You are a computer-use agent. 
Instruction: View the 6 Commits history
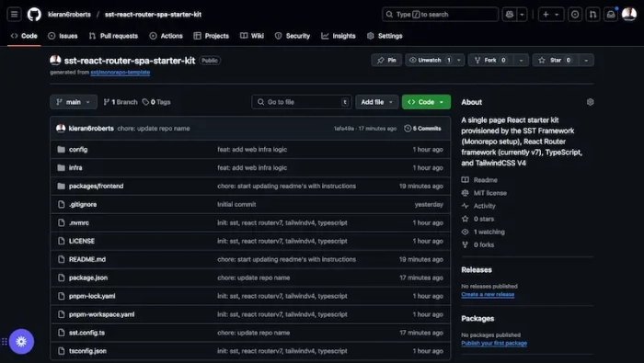(x=422, y=129)
